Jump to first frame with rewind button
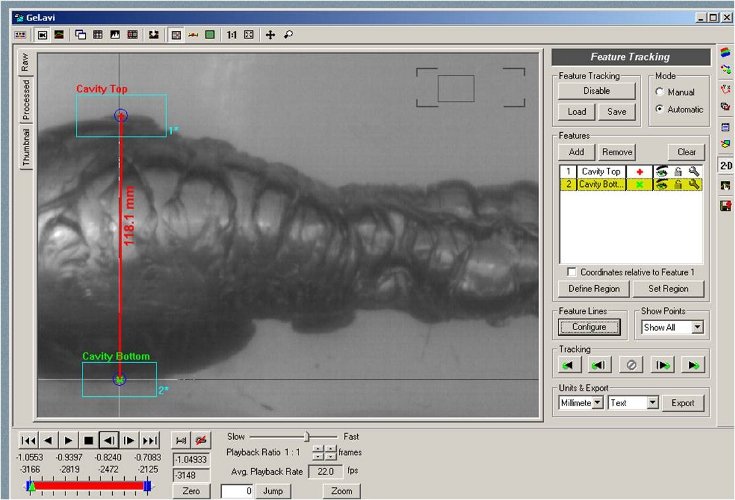Viewport: 735px width, 500px height. click(28, 440)
